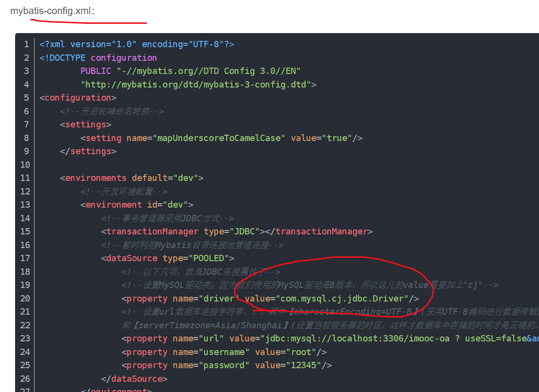Click the environment id="dev" line
This screenshot has height=392, width=539.
click(x=137, y=205)
